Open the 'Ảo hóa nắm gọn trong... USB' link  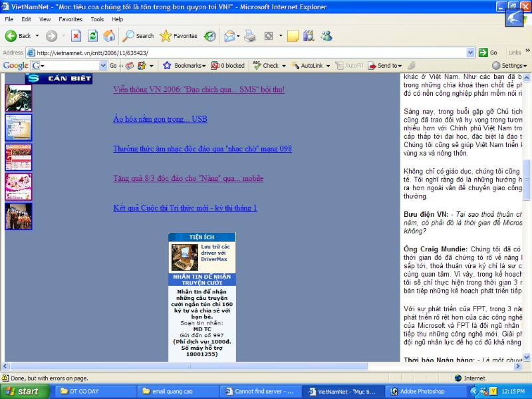point(160,119)
